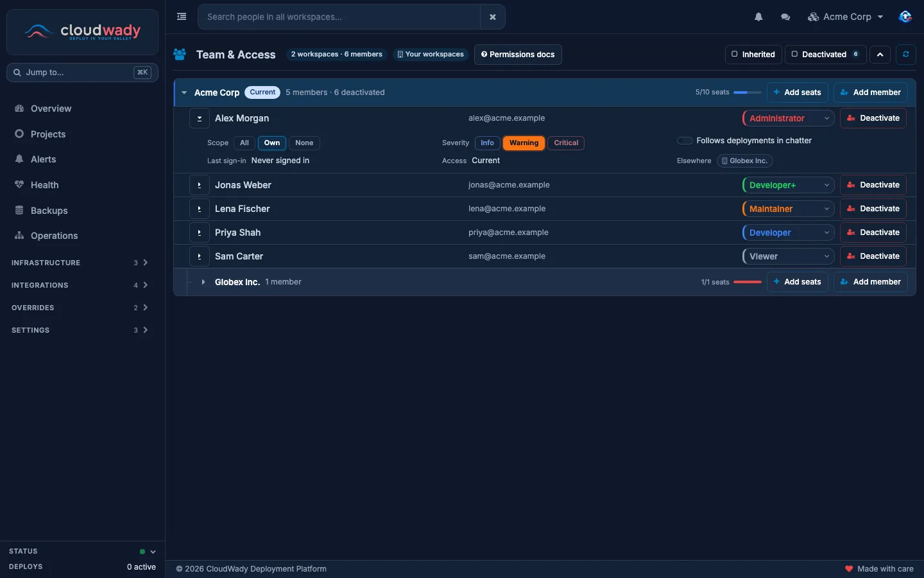Click the CloudWady logo
The height and width of the screenshot is (578, 924).
click(82, 31)
